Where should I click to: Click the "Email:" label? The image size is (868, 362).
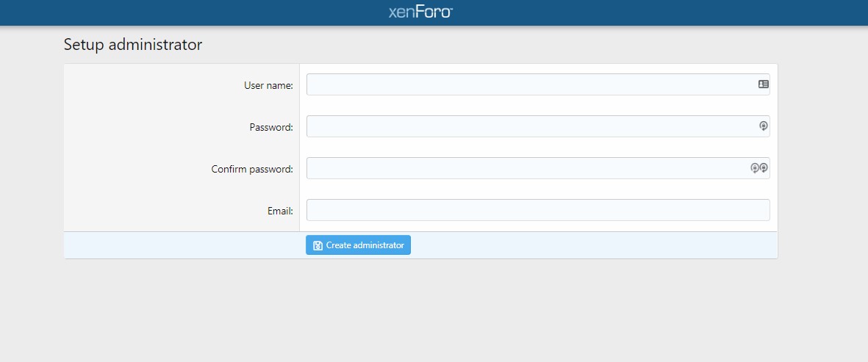click(280, 211)
